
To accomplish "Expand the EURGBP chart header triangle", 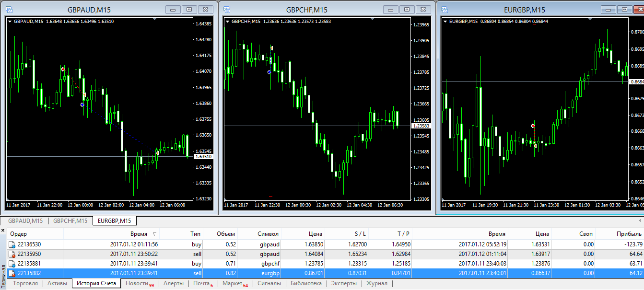I will pos(445,21).
